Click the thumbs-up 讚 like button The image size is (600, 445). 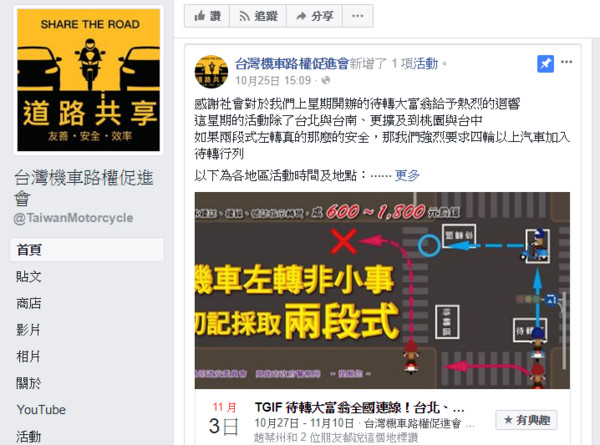pyautogui.click(x=207, y=16)
